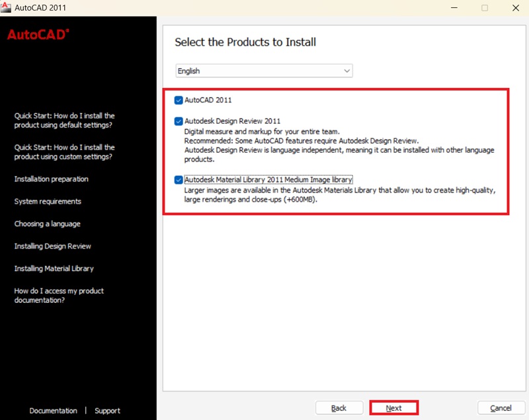View Installation preparation help topic
The height and width of the screenshot is (420, 529).
point(51,179)
